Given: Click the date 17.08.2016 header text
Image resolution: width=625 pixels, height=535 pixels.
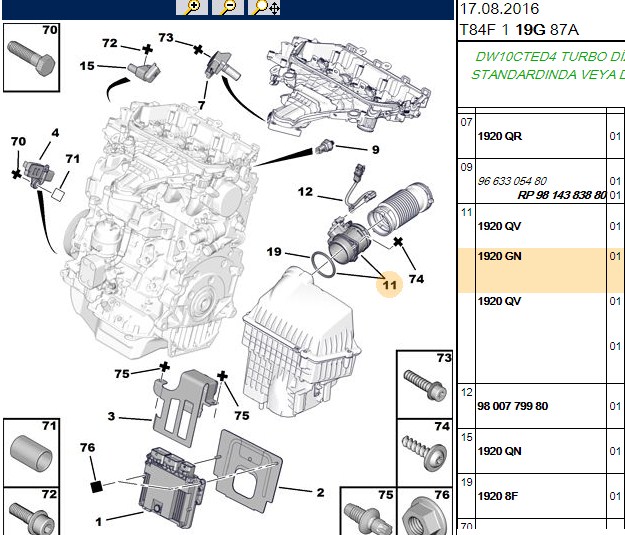Looking at the screenshot, I should 499,9.
